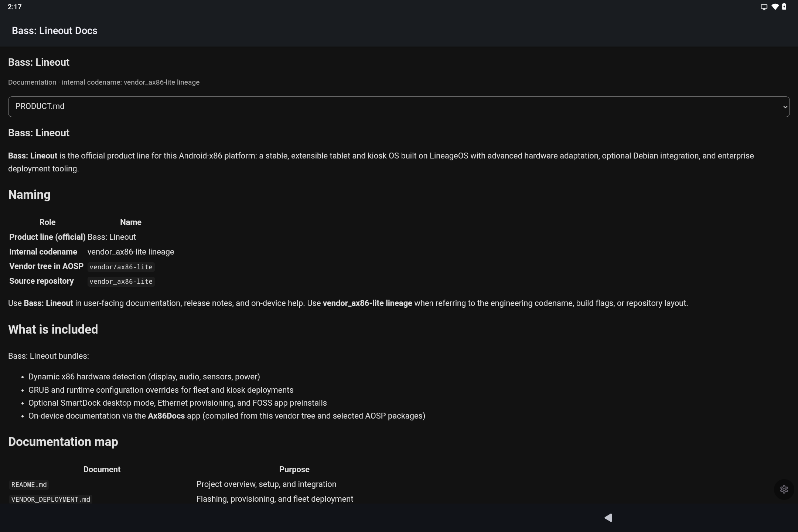
Task: Tap the Wi-Fi status icon
Action: [775, 7]
